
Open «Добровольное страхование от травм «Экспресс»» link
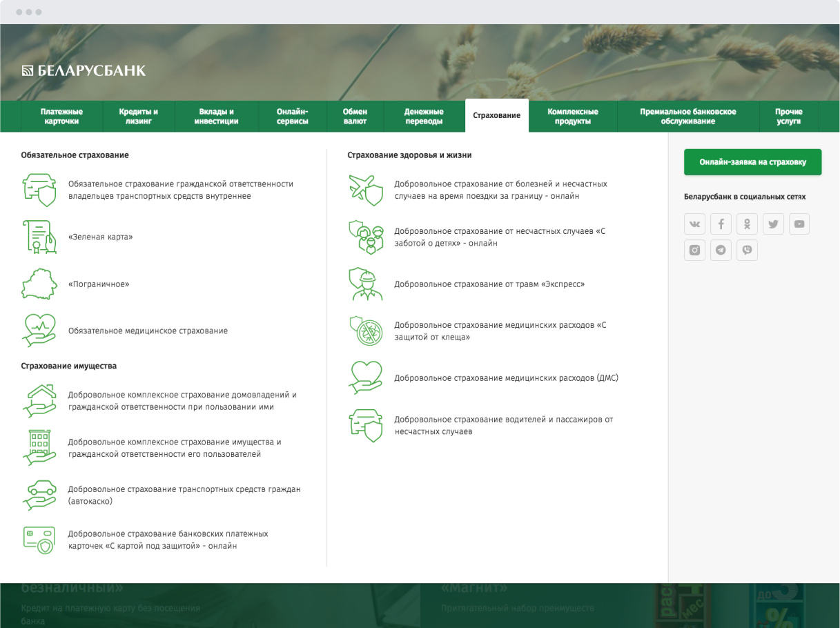coord(489,284)
